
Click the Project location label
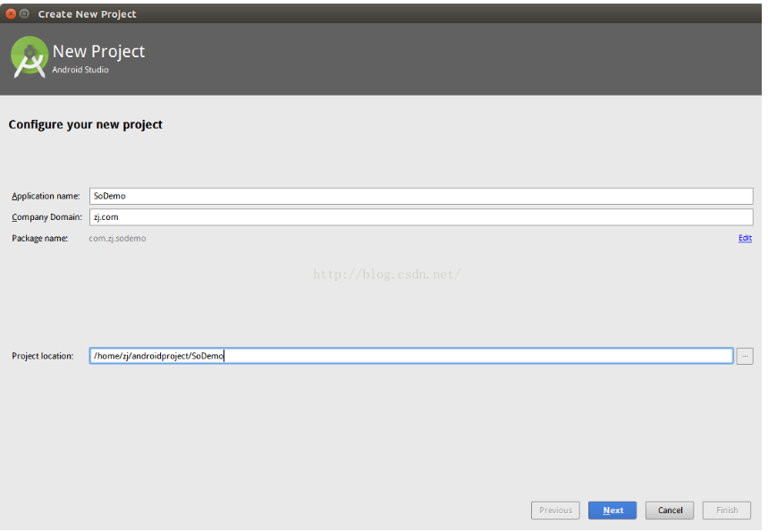click(42, 356)
